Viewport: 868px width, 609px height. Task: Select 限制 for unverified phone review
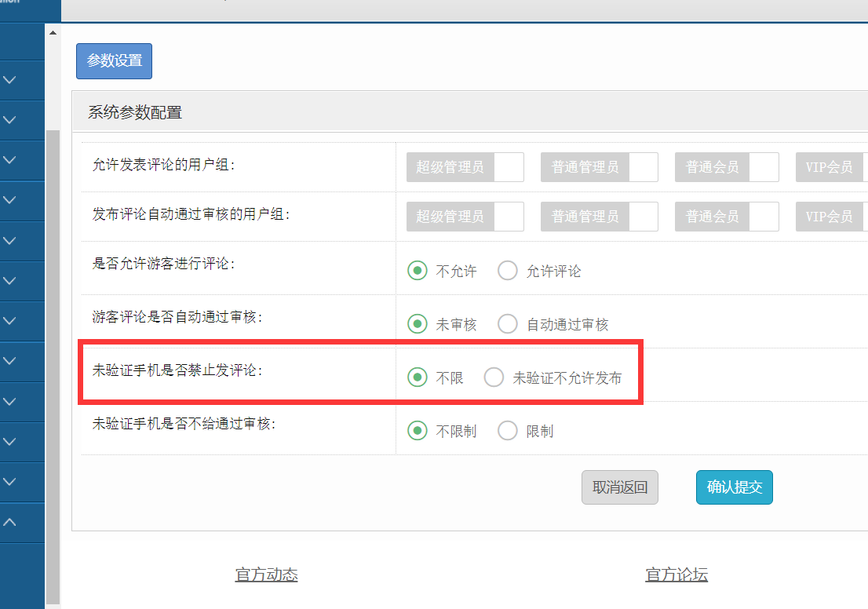[508, 431]
